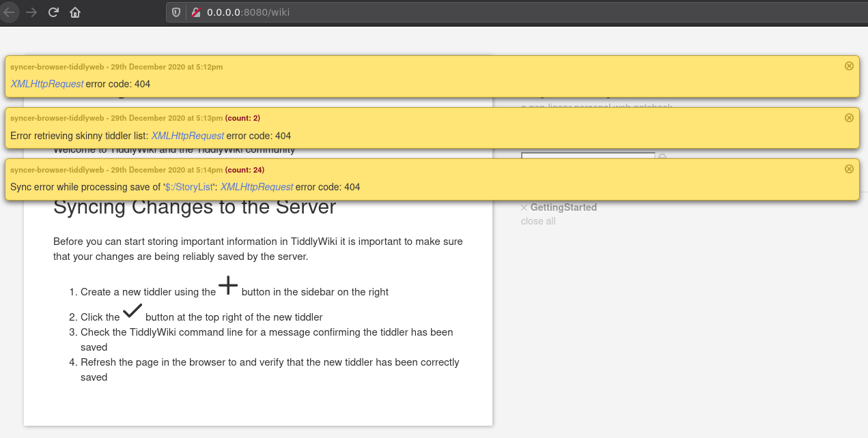The width and height of the screenshot is (868, 438).
Task: Go to browser home page icon
Action: [x=75, y=12]
